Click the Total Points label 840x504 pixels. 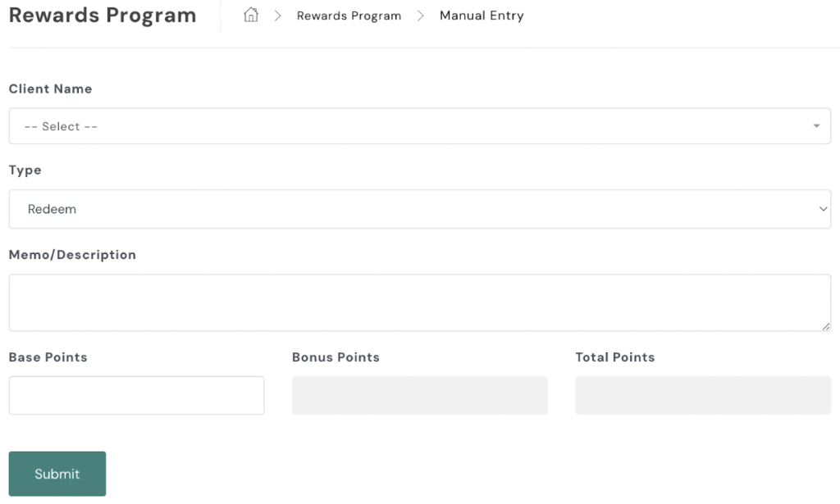[615, 357]
